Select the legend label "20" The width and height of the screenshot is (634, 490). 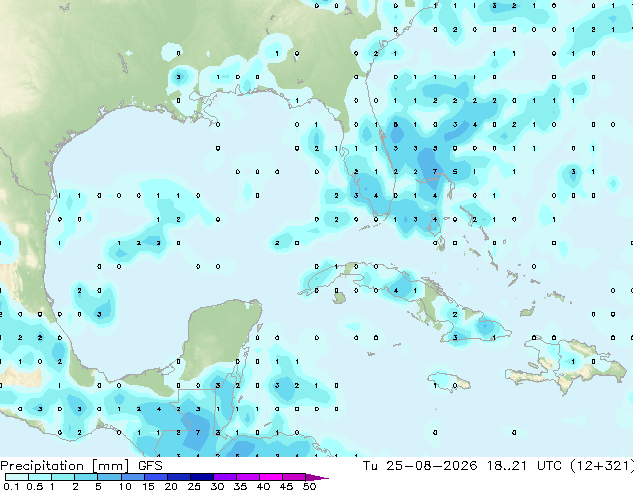171,486
